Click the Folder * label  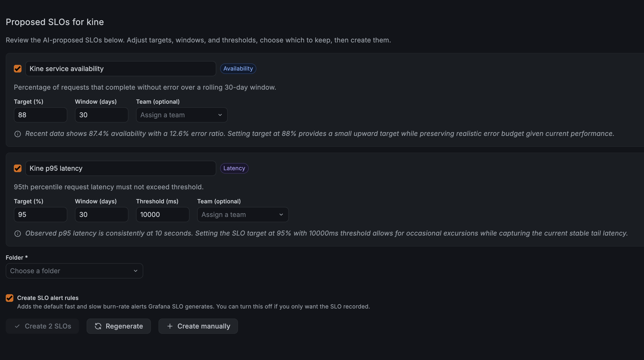pos(17,258)
